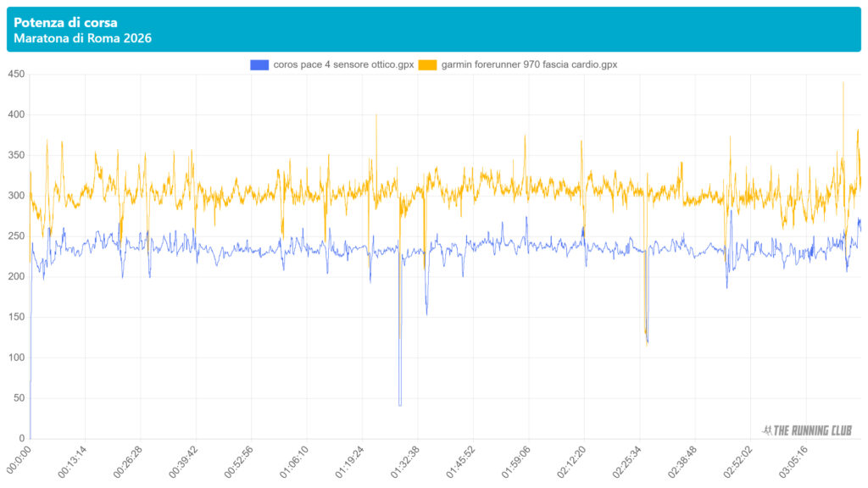
Task: Click the blue line's deepest drop near 01:32:38
Action: tap(400, 405)
